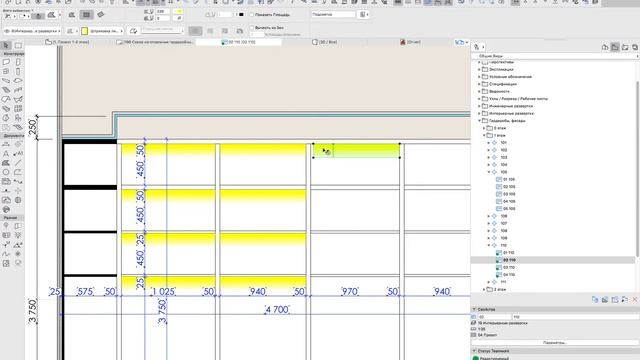Choose the polygonal fill geometry method icon
The height and width of the screenshot is (360, 640).
point(72,15)
